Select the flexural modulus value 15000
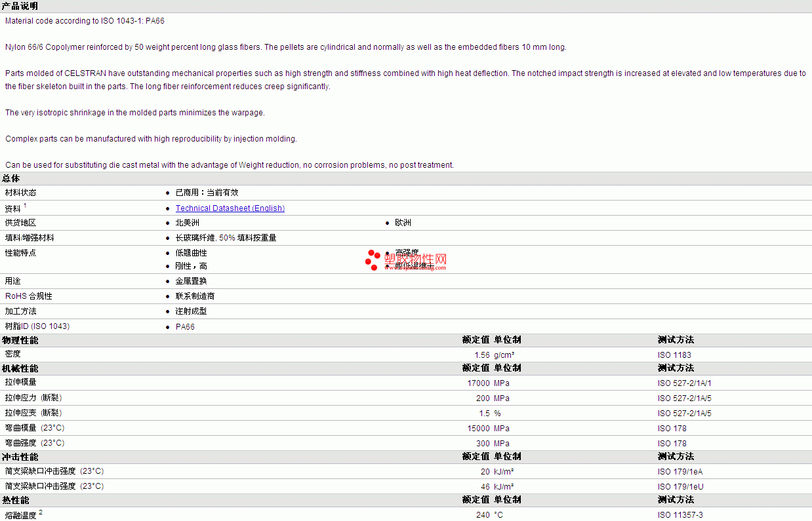Viewport: 812px width, 521px height. coord(479,429)
